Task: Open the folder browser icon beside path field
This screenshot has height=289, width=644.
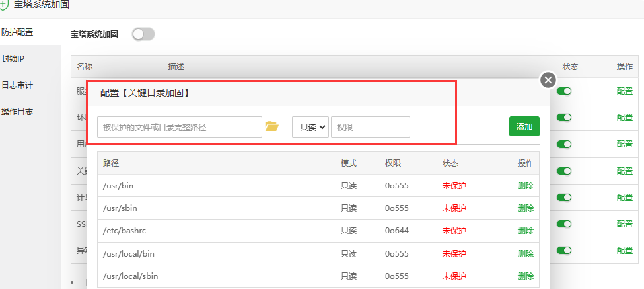Action: pyautogui.click(x=272, y=126)
